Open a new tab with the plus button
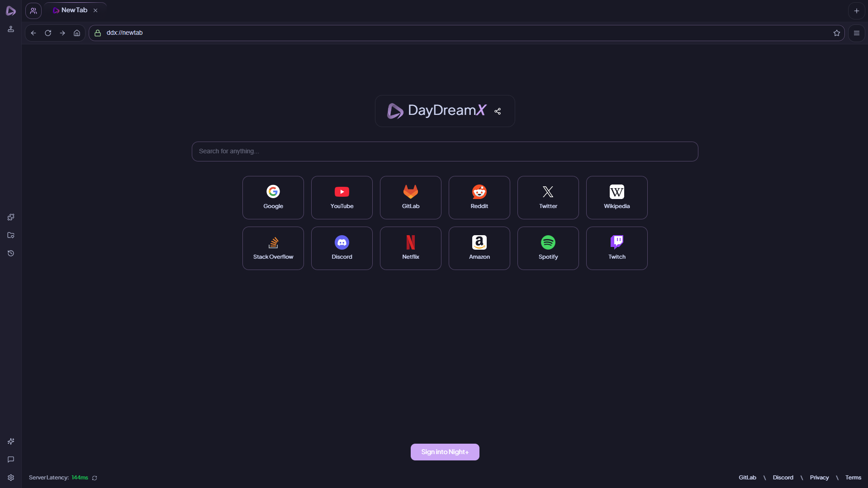 click(856, 10)
